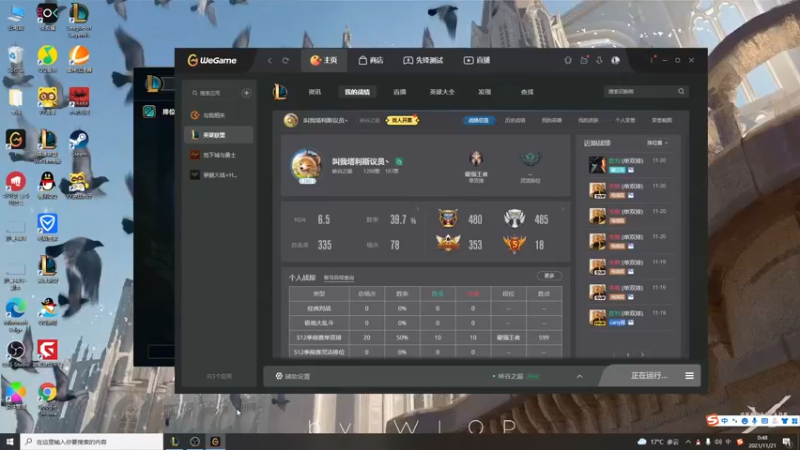This screenshot has width=800, height=450.
Task: Open the Steam desktop shortcut
Action: coord(79,142)
